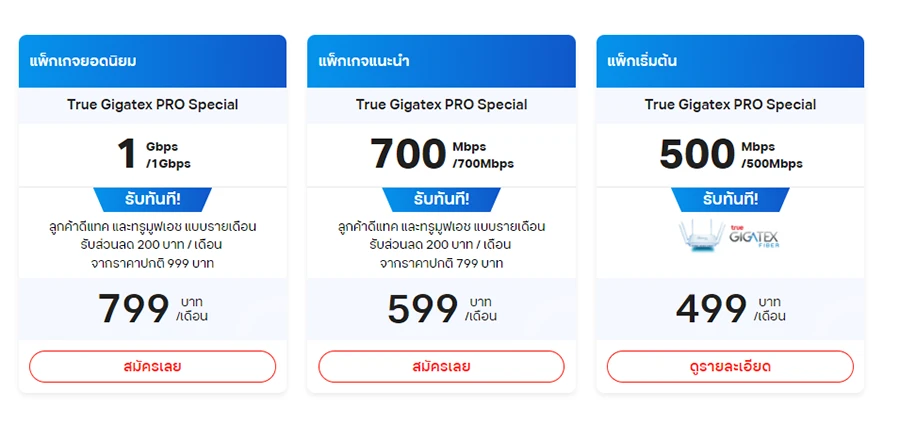This screenshot has width=900, height=425.
Task: Click the 1 Gbps speed heading
Action: (x=152, y=154)
